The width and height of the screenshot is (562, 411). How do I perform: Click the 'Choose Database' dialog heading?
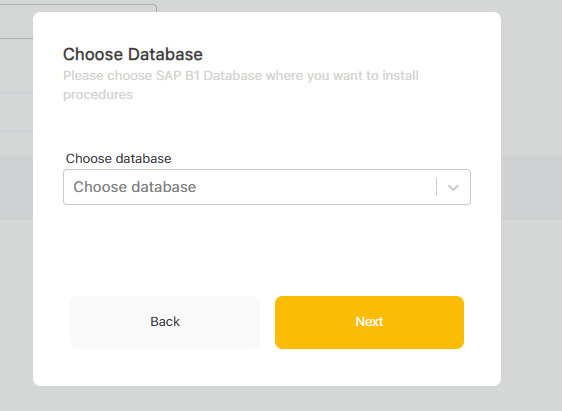point(133,54)
